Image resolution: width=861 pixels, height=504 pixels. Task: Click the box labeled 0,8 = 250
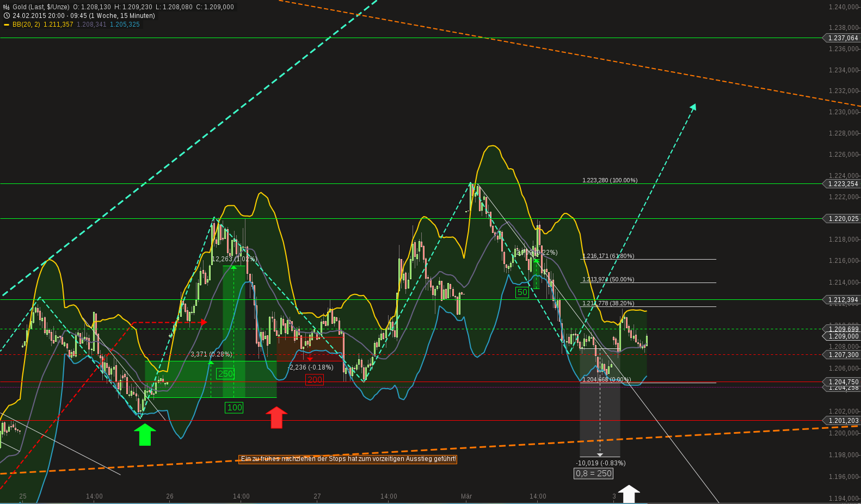(x=594, y=474)
